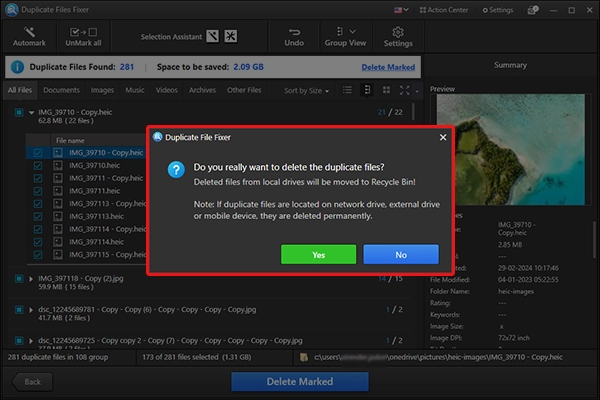Click file icon of IMG_397113.heic
The width and height of the screenshot is (600, 400).
coord(58,216)
